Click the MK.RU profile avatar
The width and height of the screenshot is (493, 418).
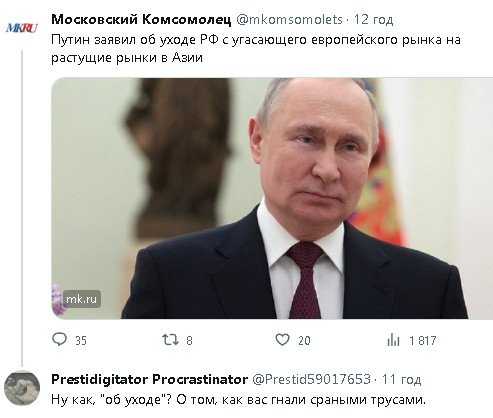(x=22, y=28)
